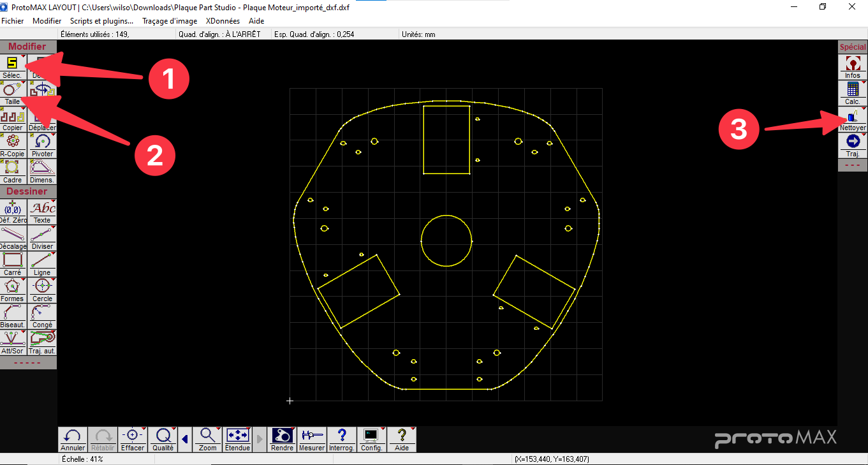Click Éléments utilisés : 149 status
868x465 pixels.
click(x=117, y=34)
